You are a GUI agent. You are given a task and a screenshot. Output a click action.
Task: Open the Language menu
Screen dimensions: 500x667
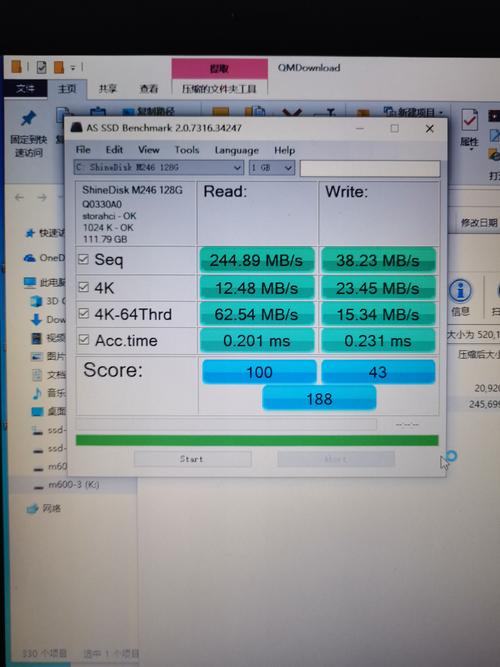(x=237, y=150)
